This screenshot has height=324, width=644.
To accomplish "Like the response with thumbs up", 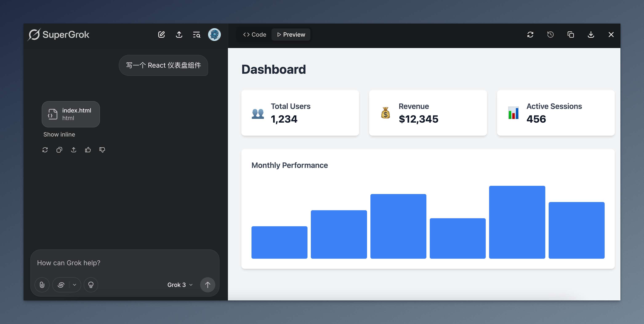I will [x=88, y=150].
